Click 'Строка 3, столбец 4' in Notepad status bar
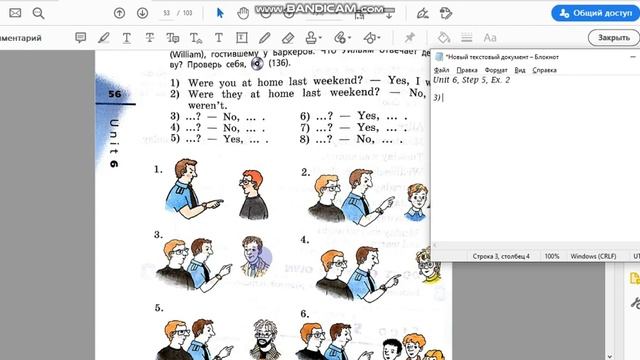The width and height of the screenshot is (640, 360). pos(501,256)
